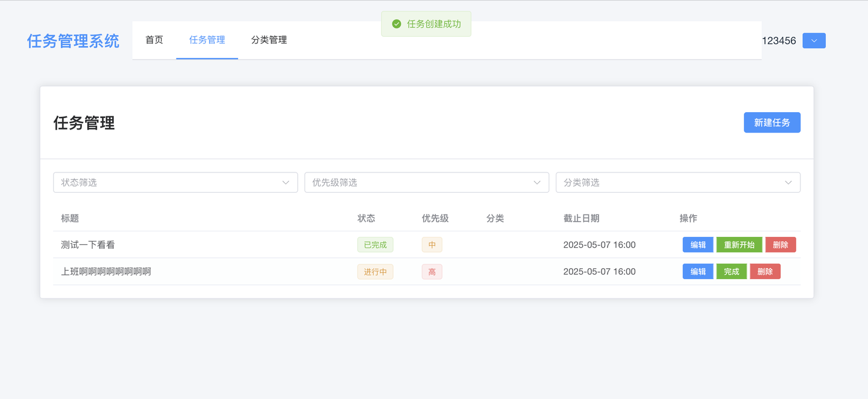868x399 pixels.
Task: Click the 任务管理系统 logo text
Action: (72, 40)
